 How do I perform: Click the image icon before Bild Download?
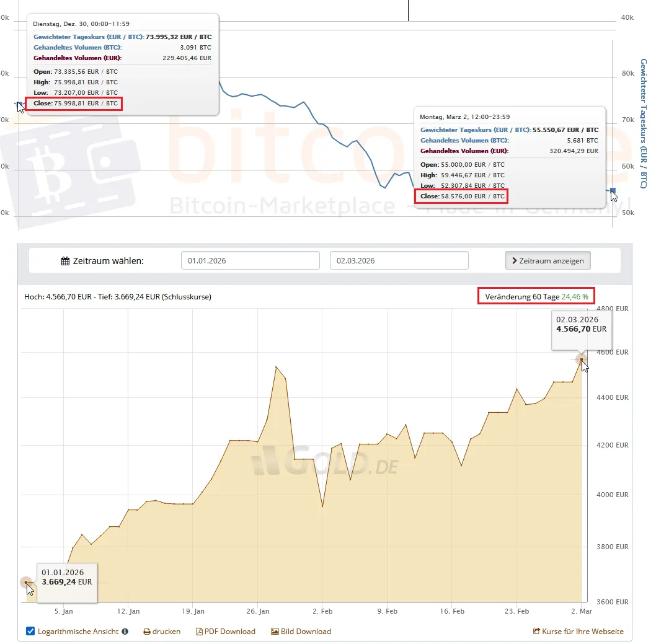click(x=275, y=632)
